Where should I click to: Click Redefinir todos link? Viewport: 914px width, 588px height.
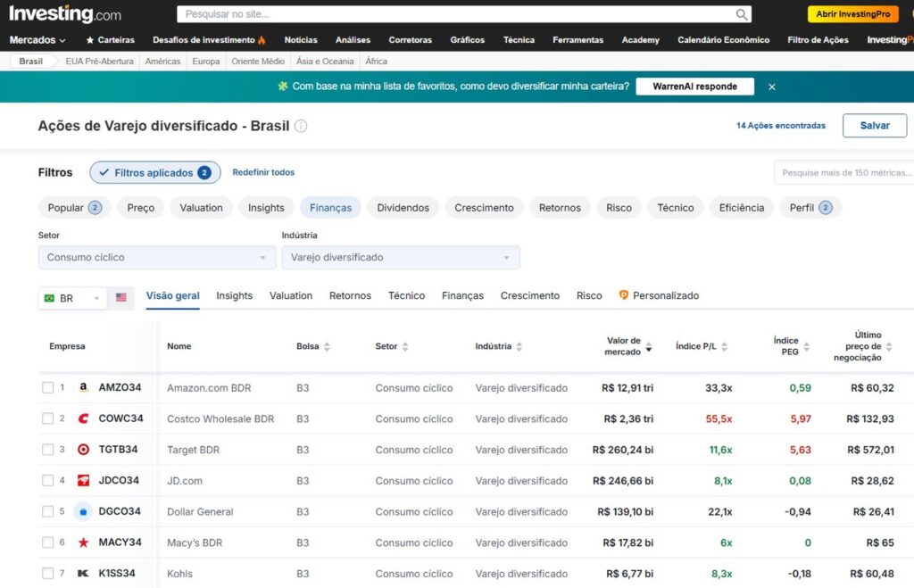(x=263, y=172)
